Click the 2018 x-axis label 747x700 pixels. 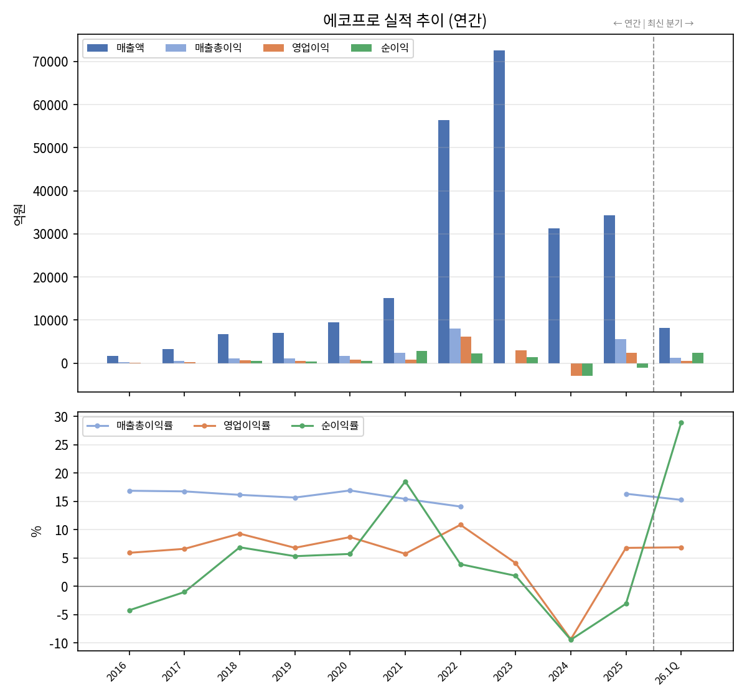(x=228, y=671)
